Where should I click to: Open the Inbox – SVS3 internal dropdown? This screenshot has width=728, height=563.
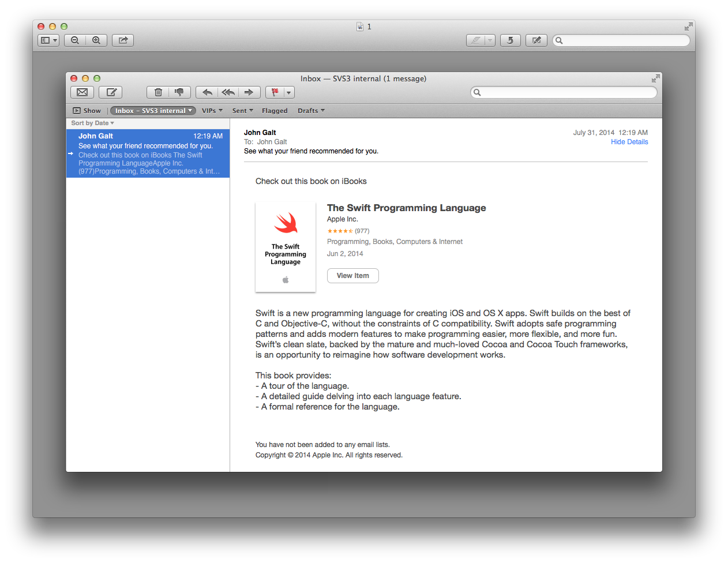point(153,111)
